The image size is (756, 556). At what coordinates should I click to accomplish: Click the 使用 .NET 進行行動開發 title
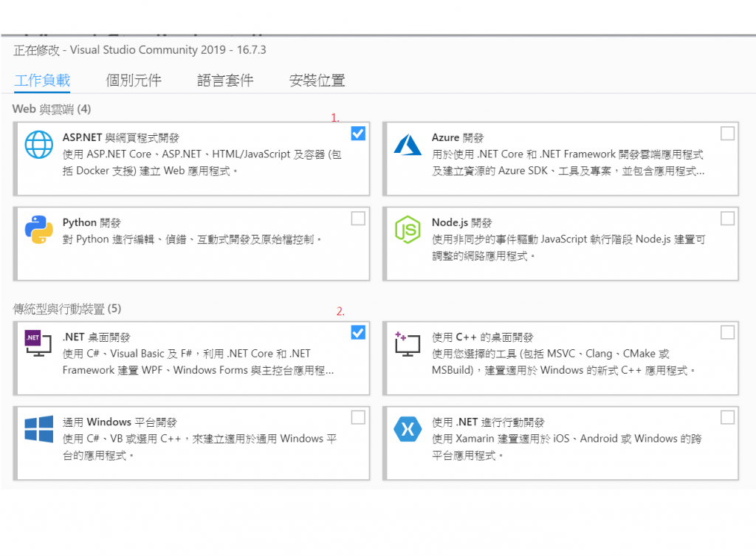click(488, 422)
